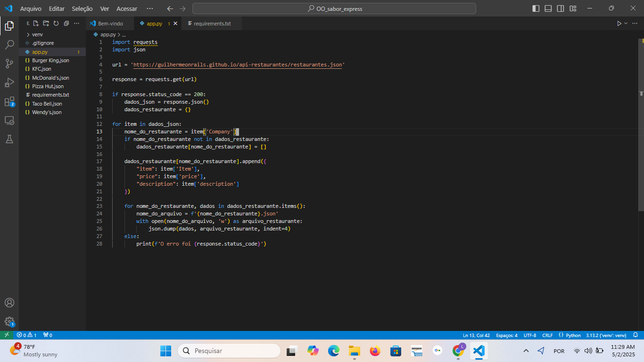The image size is (644, 362).
Task: Click the New Folder icon in Explorer
Action: [x=46, y=23]
